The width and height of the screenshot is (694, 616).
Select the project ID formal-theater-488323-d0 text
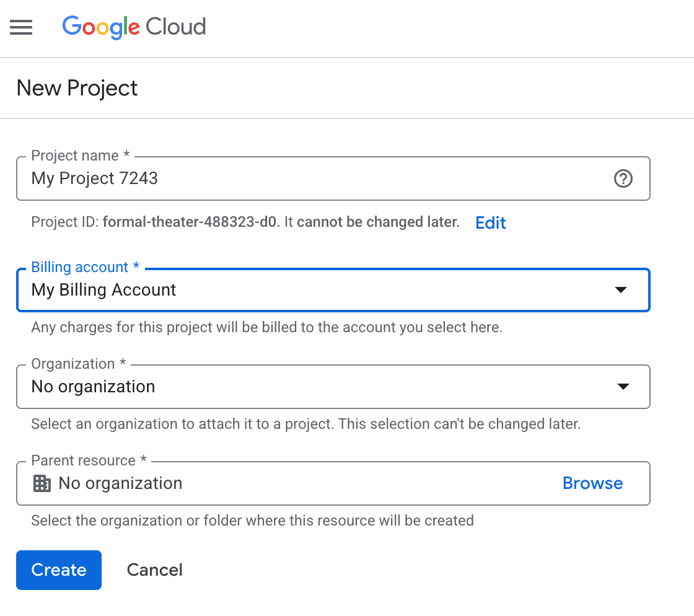(190, 222)
